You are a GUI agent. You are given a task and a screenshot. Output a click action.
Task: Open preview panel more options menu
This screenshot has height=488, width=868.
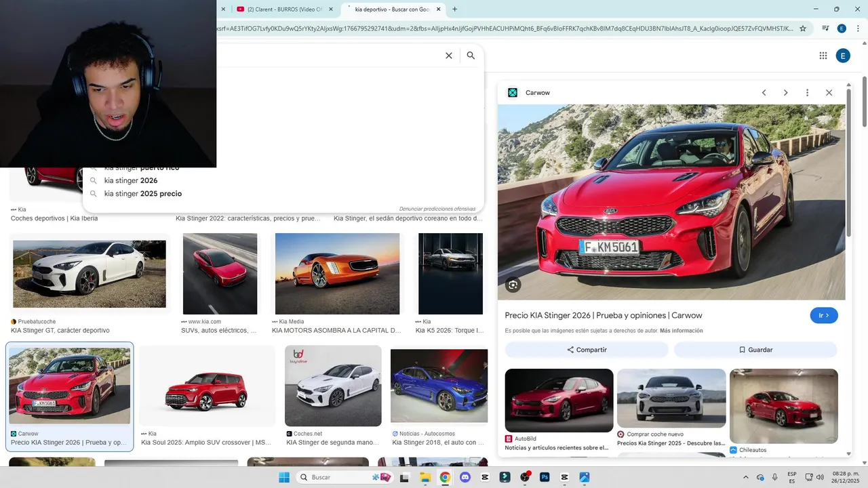point(807,93)
